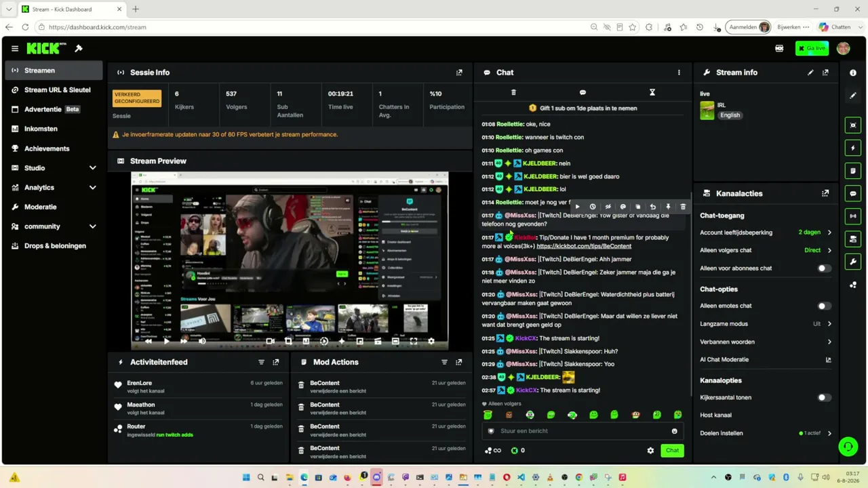Click the Aanmelden profile button in browser

point(749,27)
